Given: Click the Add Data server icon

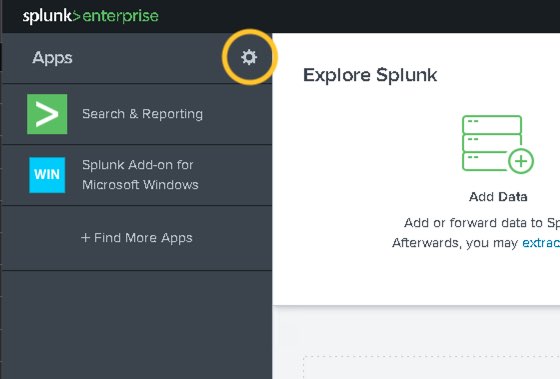Looking at the screenshot, I should [x=498, y=144].
